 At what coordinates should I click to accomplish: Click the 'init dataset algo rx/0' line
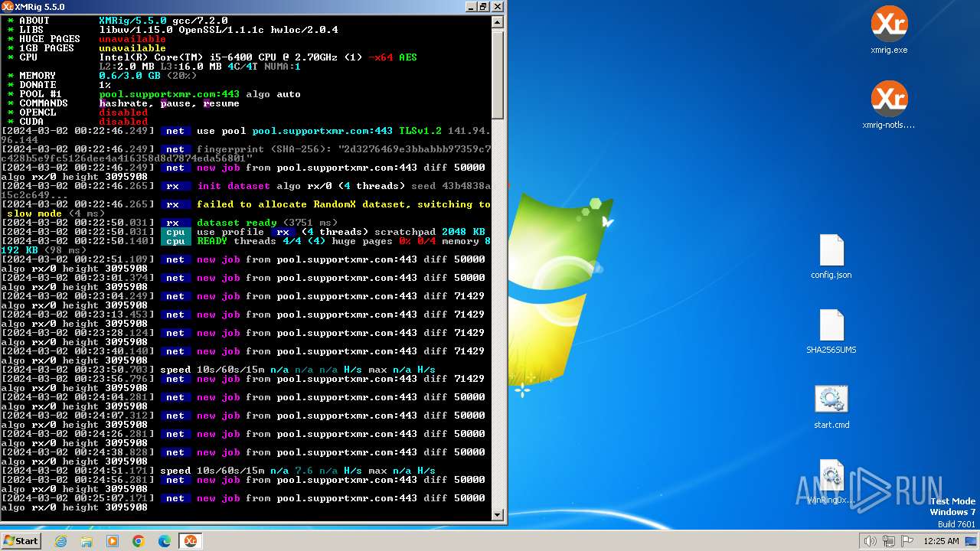click(246, 191)
